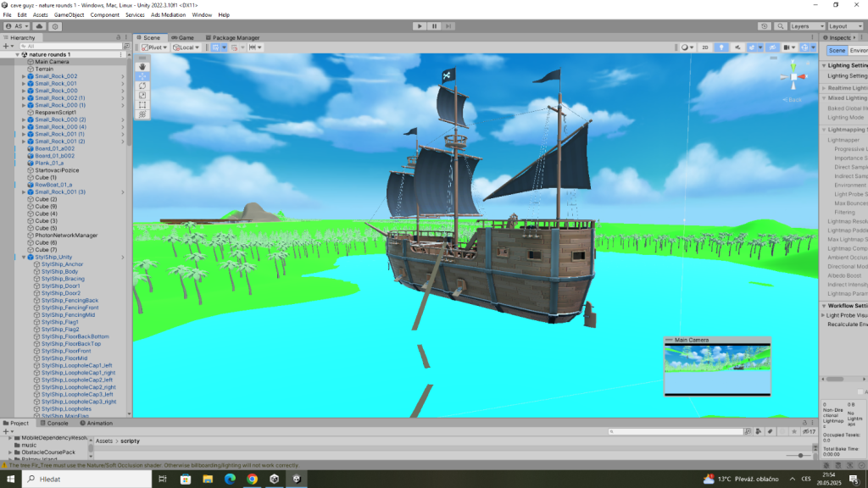The height and width of the screenshot is (488, 868).
Task: Open the scene camera settings dropdown
Action: (789, 47)
